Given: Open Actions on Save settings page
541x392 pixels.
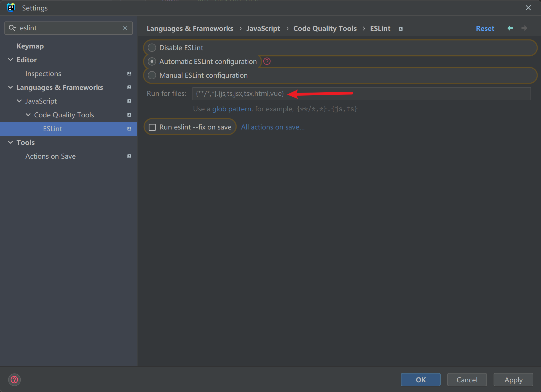Looking at the screenshot, I should click(50, 156).
